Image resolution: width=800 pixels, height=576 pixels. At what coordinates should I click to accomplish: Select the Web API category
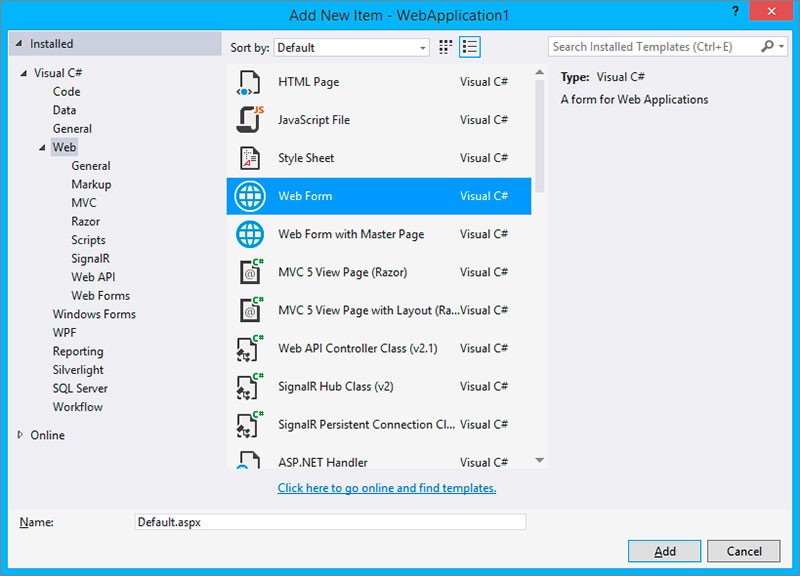tap(93, 277)
